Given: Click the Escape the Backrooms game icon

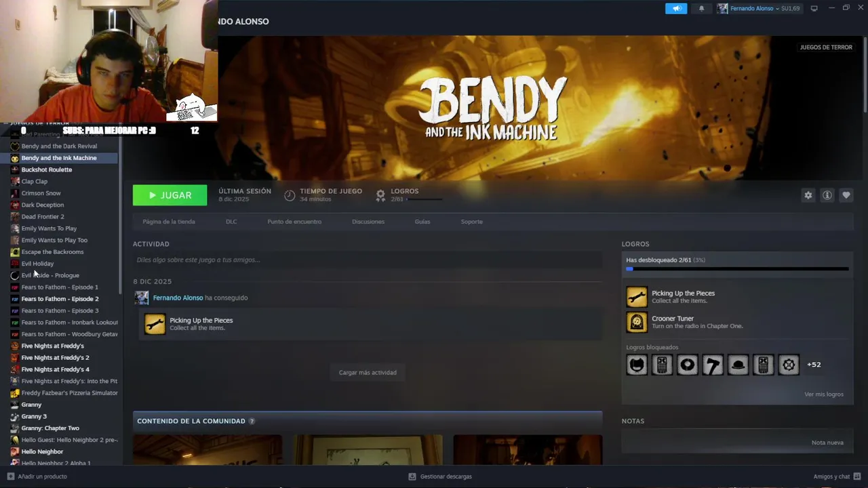Looking at the screenshot, I should pyautogui.click(x=15, y=252).
